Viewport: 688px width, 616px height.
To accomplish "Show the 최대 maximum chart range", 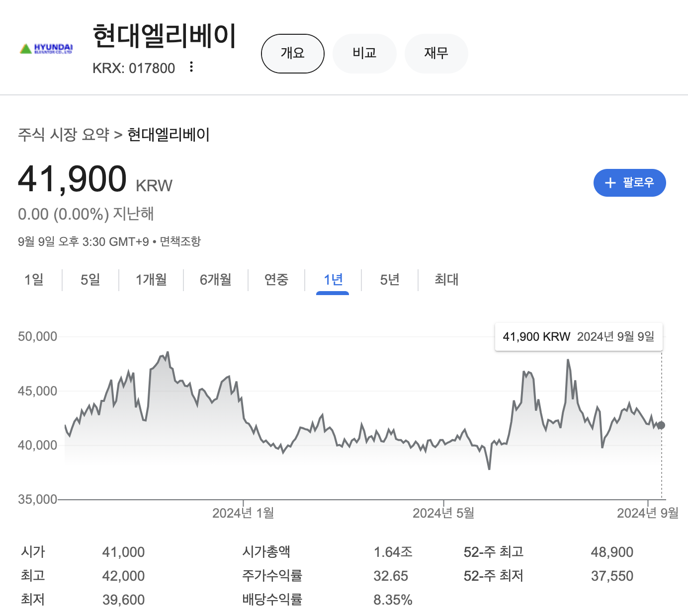I will pos(446,280).
